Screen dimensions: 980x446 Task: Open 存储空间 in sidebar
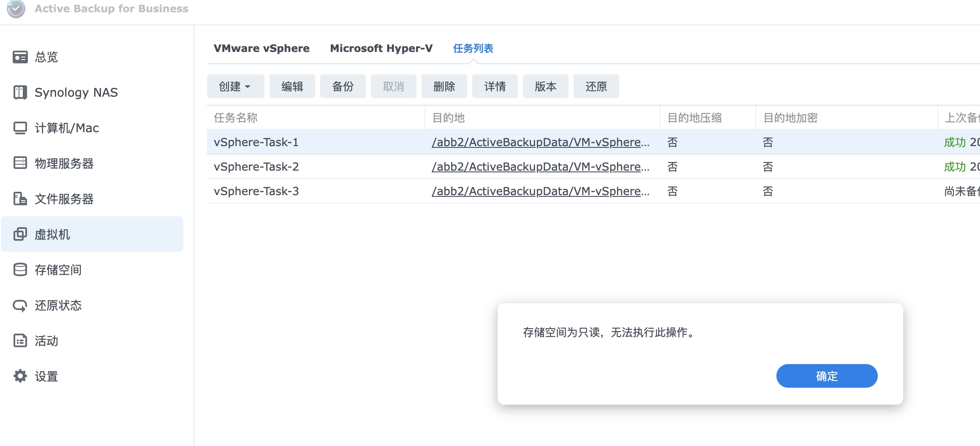click(x=92, y=270)
